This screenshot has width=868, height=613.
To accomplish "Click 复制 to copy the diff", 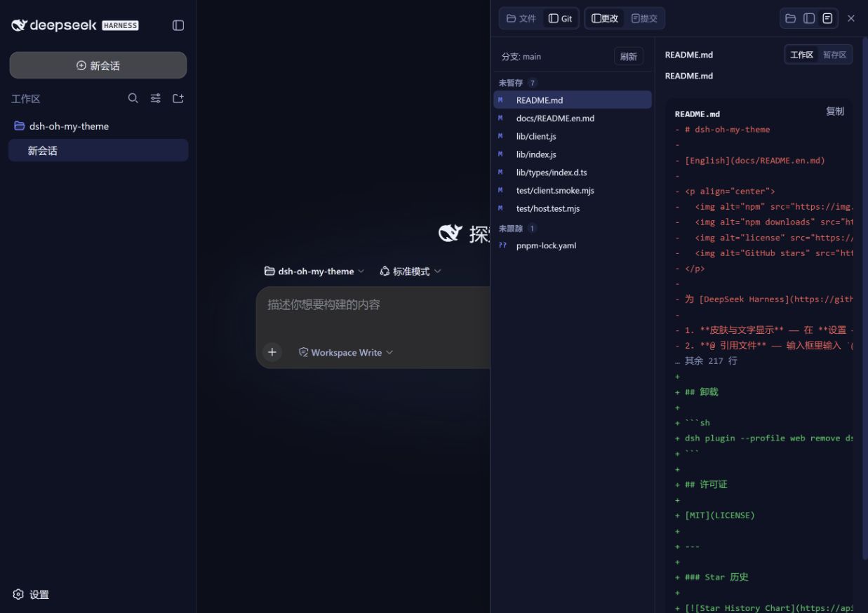I will click(x=835, y=112).
